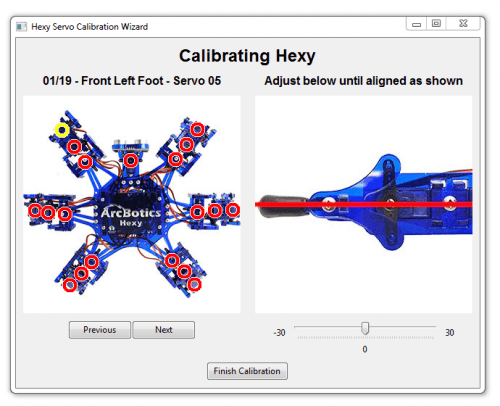Click the ArcBotics Hexy body logo
500x406 pixels.
pyautogui.click(x=131, y=216)
